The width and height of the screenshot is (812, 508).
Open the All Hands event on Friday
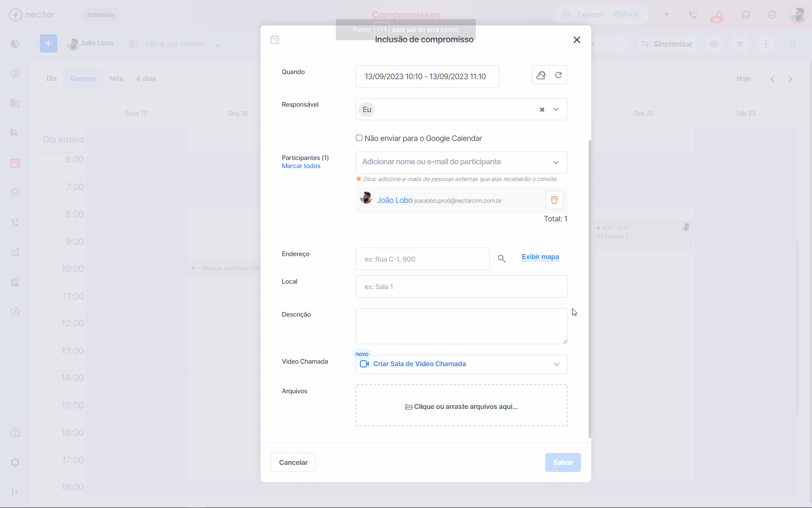click(642, 235)
